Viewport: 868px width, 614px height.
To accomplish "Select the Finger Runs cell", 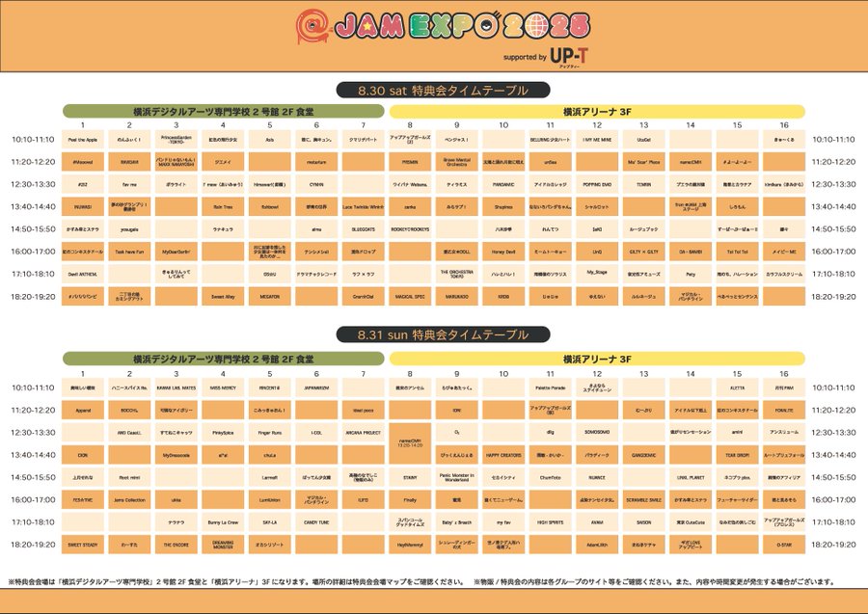I will point(270,433).
